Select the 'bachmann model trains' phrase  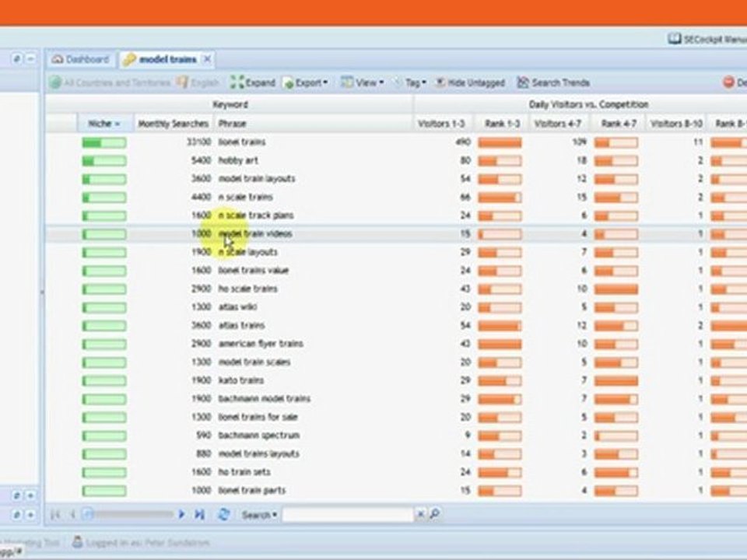[x=265, y=398]
